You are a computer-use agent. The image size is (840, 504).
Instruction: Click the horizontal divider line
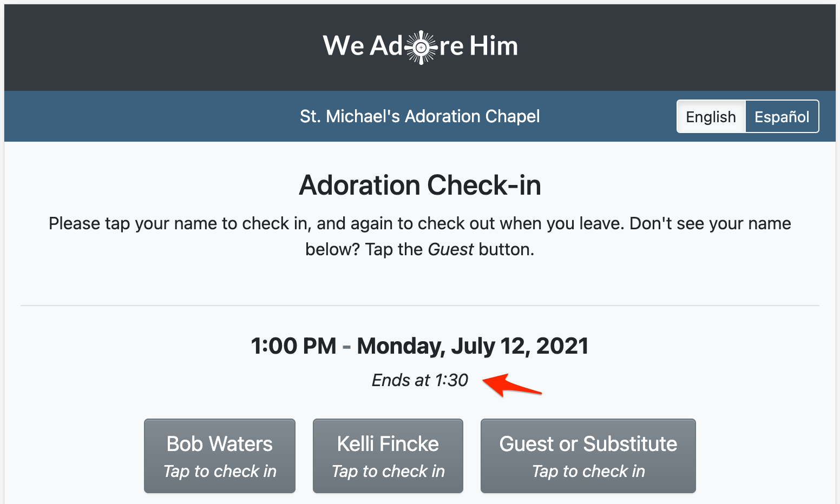(x=420, y=306)
